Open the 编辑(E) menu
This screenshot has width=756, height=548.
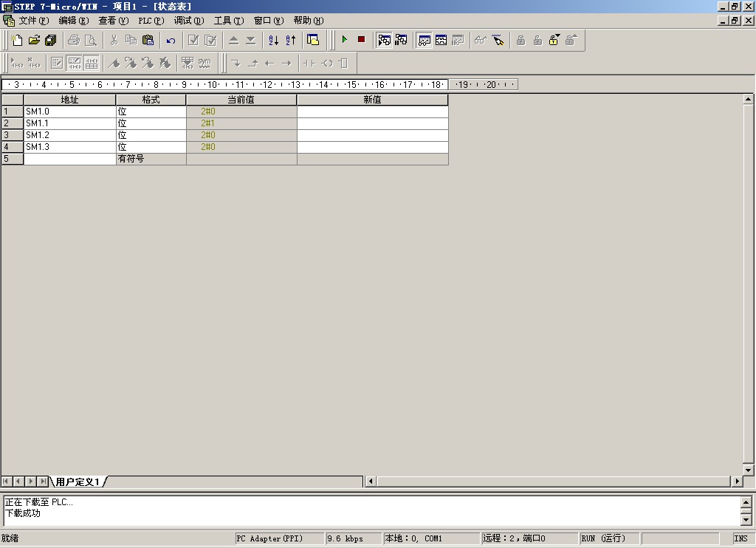point(74,21)
